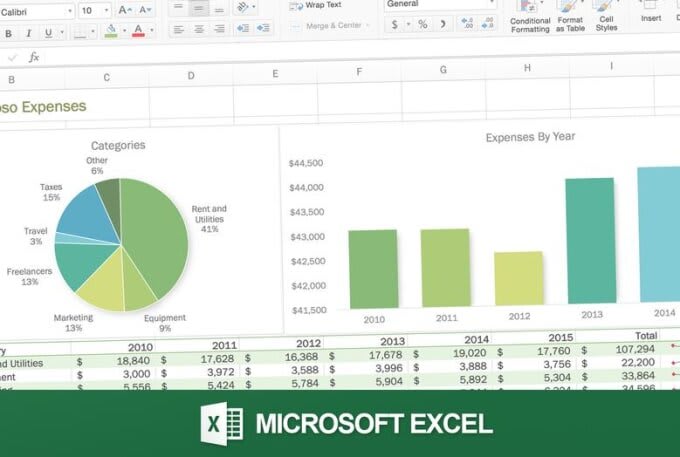Open currency format dropdown arrow
Image resolution: width=680 pixels, height=457 pixels.
pos(408,24)
